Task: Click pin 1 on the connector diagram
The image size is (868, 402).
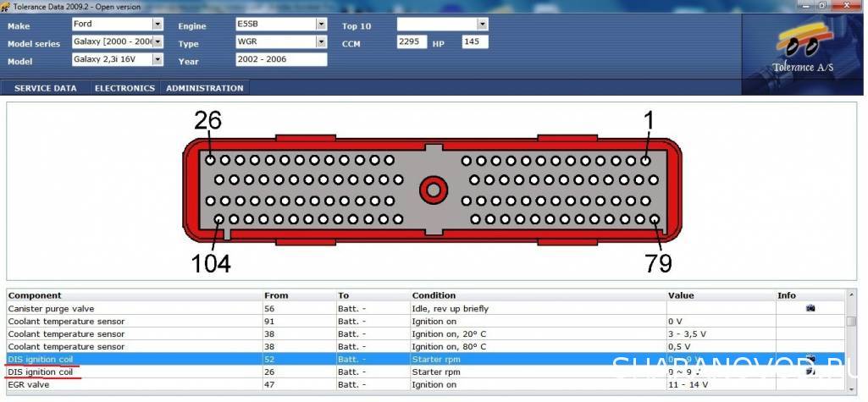Action: click(645, 160)
